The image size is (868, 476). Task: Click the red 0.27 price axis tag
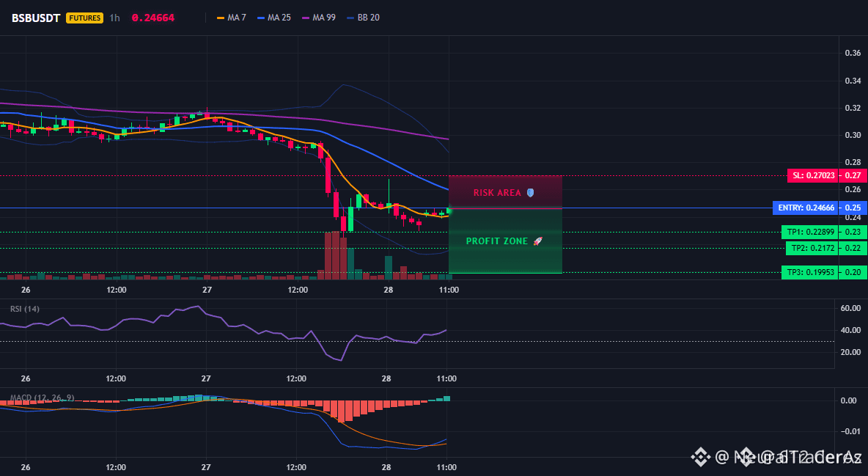pyautogui.click(x=853, y=176)
